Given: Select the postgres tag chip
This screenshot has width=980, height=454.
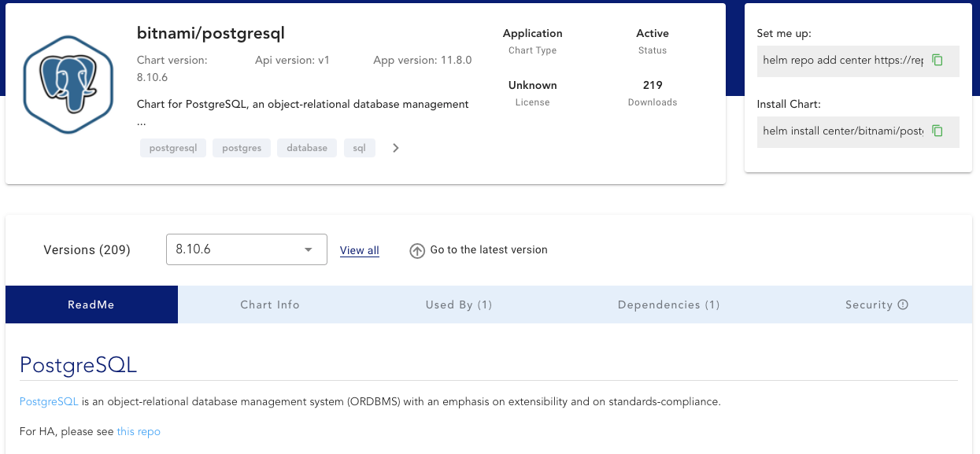Looking at the screenshot, I should [242, 148].
